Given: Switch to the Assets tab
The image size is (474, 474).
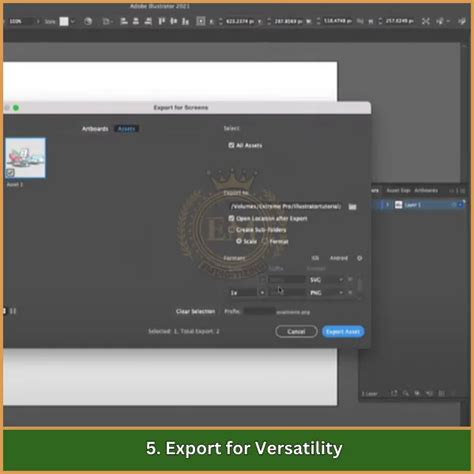Looking at the screenshot, I should [126, 129].
